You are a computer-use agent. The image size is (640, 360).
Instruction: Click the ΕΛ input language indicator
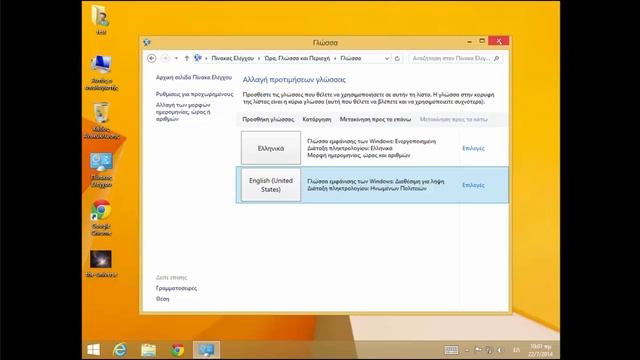516,350
